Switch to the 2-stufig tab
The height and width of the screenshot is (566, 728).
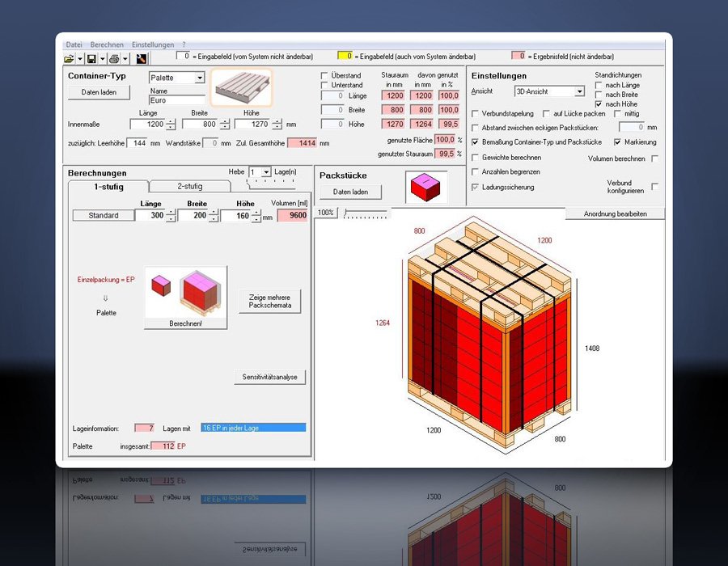click(190, 186)
